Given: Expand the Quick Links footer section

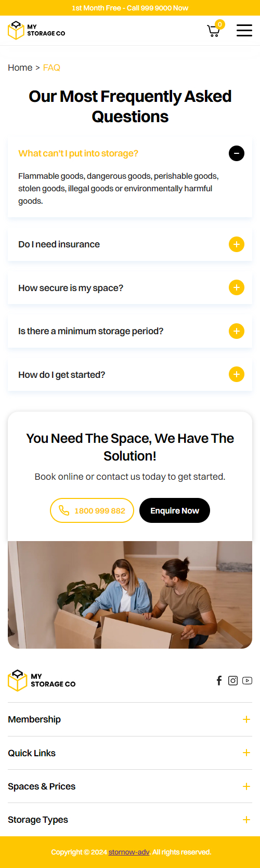Looking at the screenshot, I should point(130,753).
